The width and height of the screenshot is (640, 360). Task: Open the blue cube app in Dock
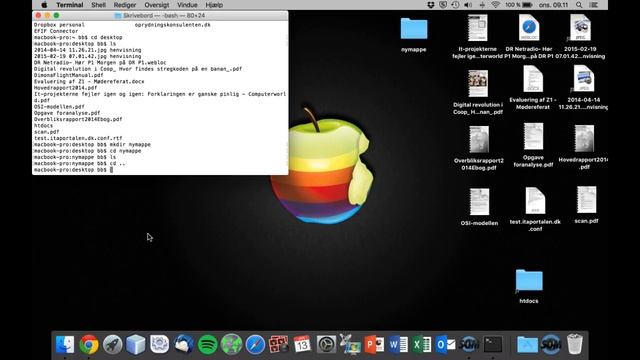[x=136, y=344]
